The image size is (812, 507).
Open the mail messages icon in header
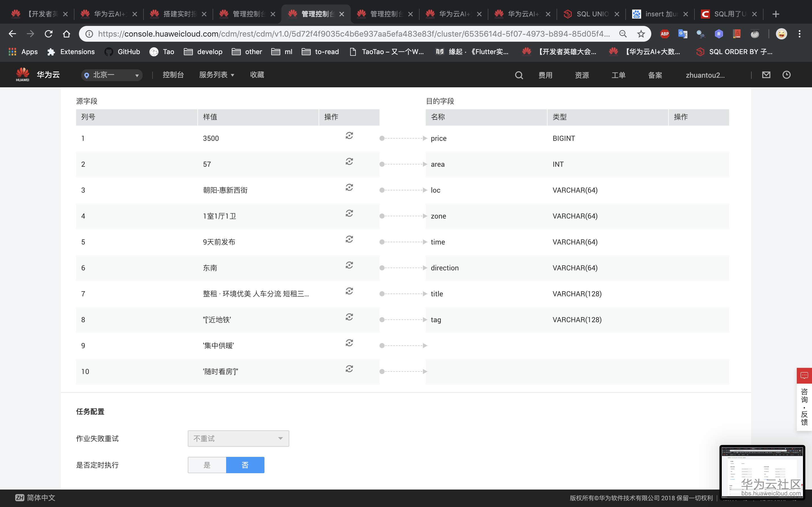(x=766, y=75)
